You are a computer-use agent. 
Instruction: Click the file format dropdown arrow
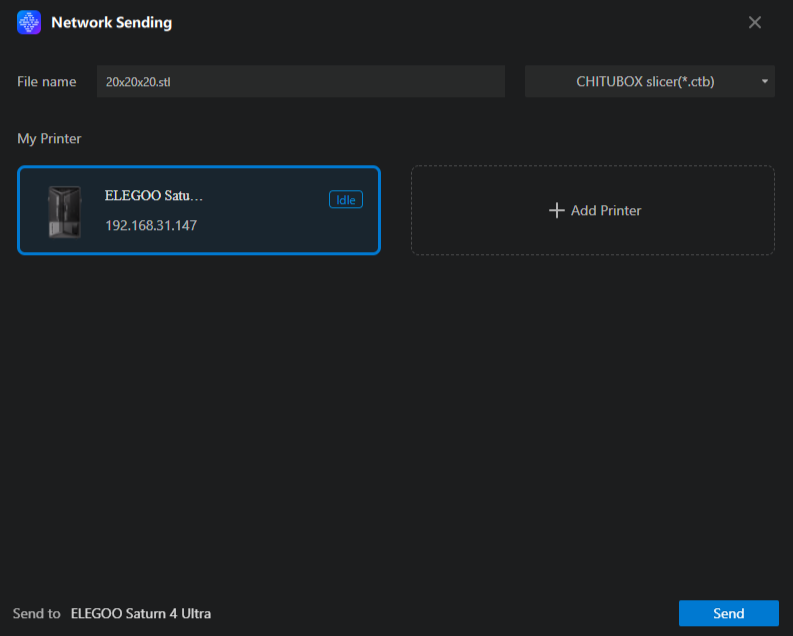pos(765,81)
